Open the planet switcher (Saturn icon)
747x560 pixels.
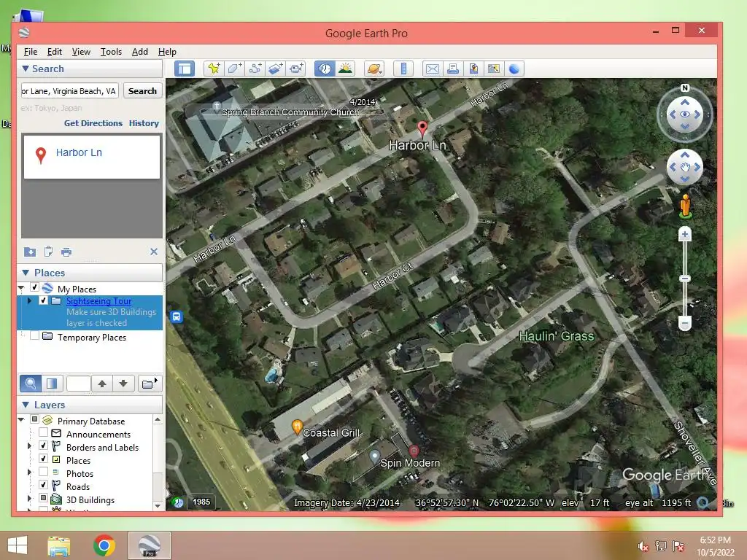[x=374, y=69]
